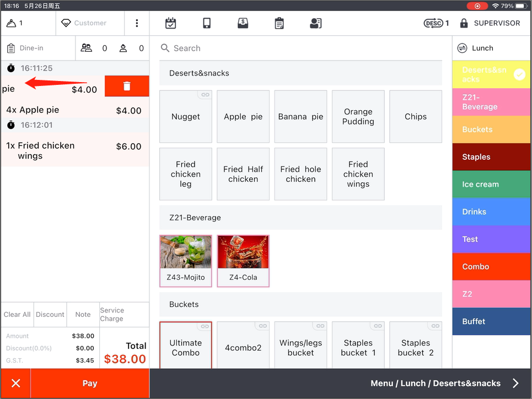Select the pink Z21-Beverage category
Screen dimensions: 532x399
click(x=491, y=102)
